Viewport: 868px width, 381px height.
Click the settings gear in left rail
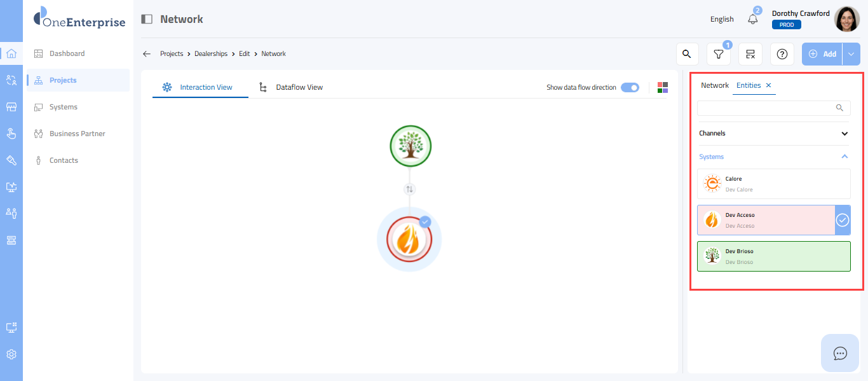point(11,354)
